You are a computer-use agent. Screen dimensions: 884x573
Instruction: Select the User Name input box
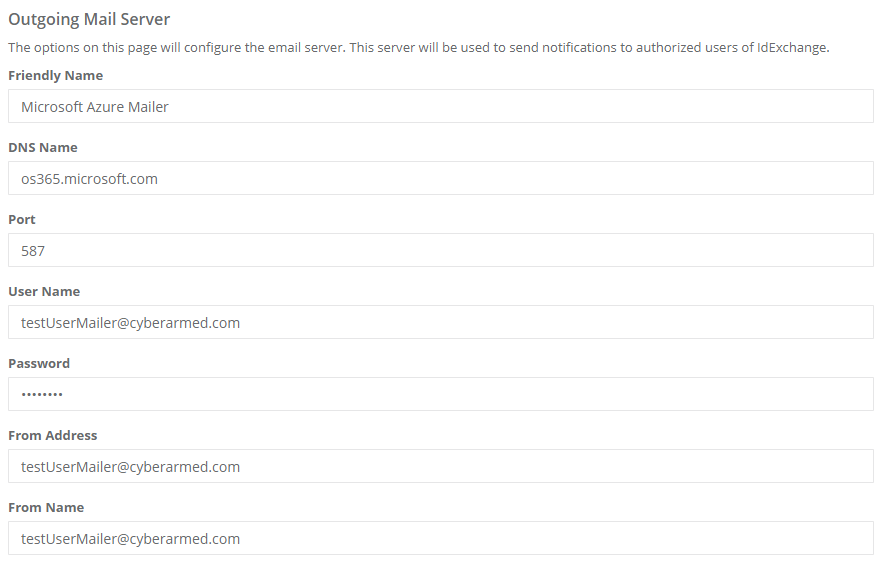pyautogui.click(x=440, y=323)
